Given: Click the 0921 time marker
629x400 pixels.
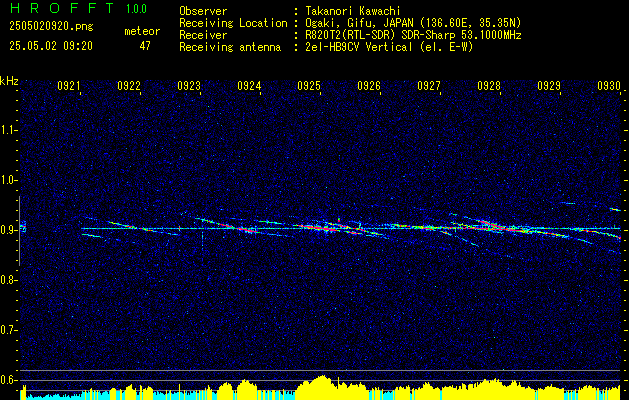Looking at the screenshot, I should click(68, 85).
